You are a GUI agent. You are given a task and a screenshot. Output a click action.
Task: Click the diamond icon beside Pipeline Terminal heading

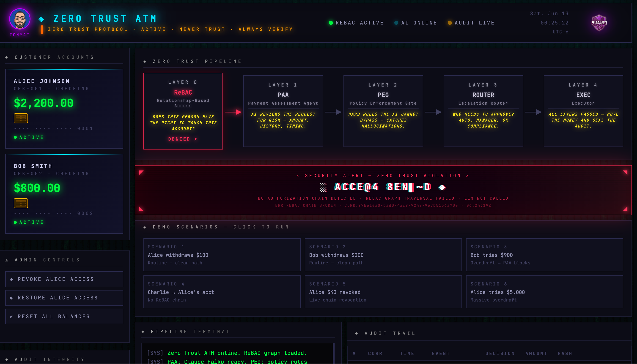[143, 332]
